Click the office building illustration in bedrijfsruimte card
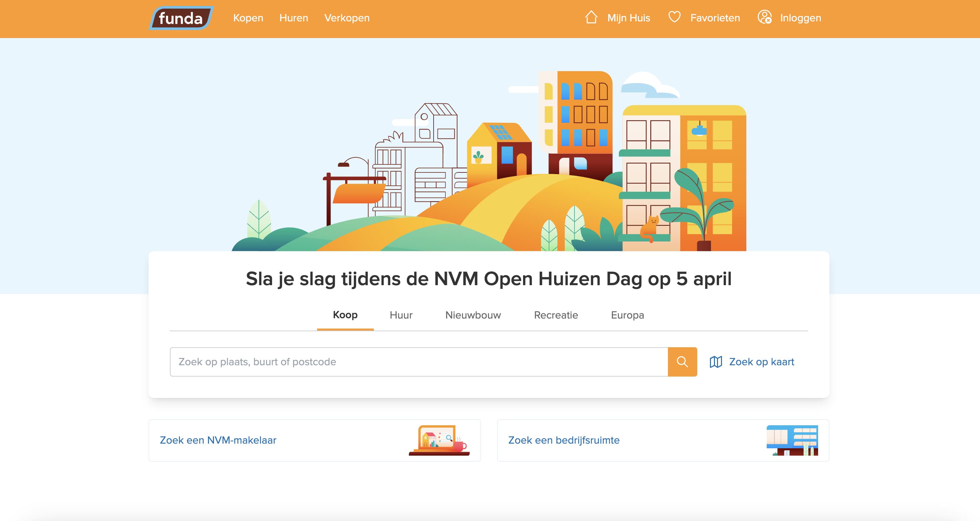The image size is (980, 521). click(x=792, y=440)
